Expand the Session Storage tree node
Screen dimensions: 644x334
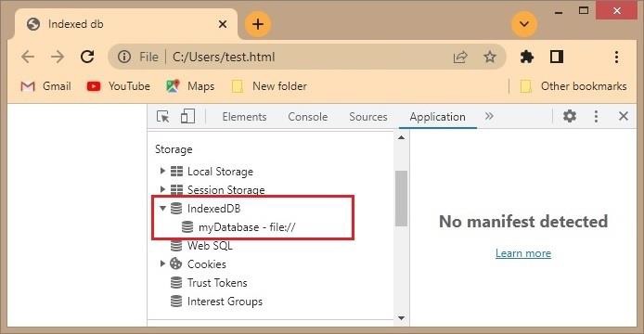(x=162, y=189)
